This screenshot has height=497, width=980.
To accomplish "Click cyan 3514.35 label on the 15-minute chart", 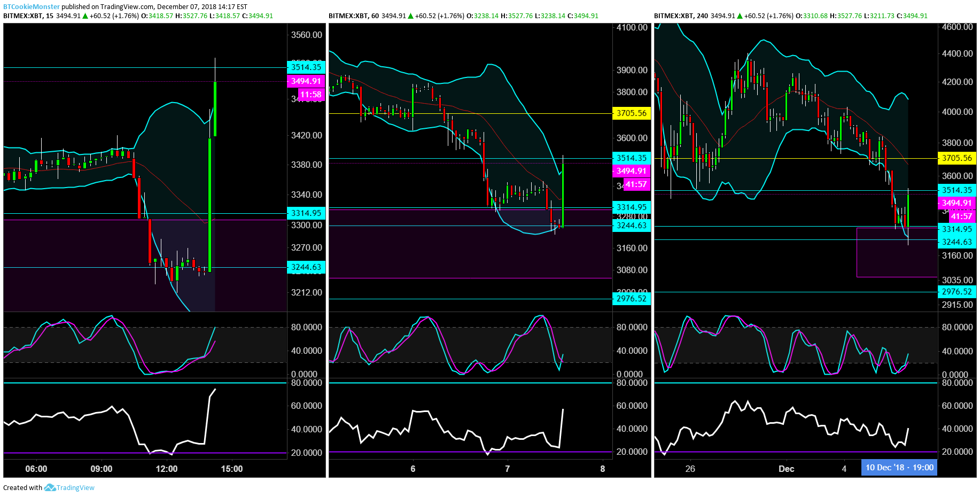I will (x=306, y=67).
